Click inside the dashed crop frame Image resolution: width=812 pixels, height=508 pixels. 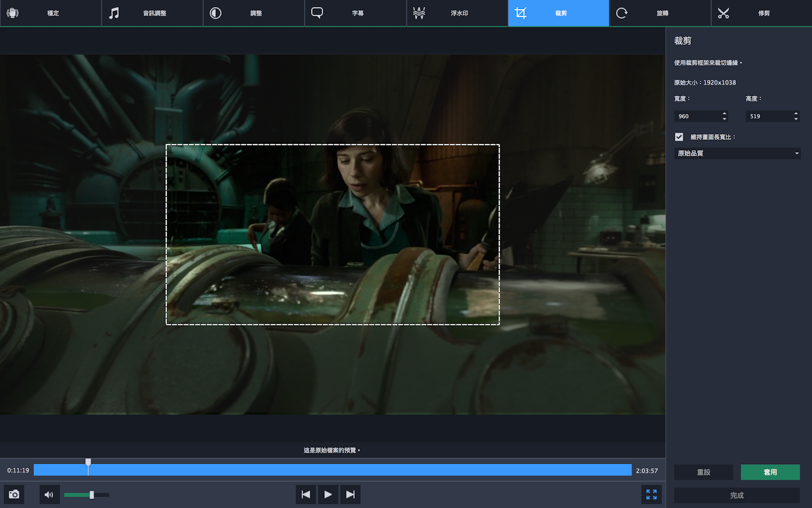[333, 235]
